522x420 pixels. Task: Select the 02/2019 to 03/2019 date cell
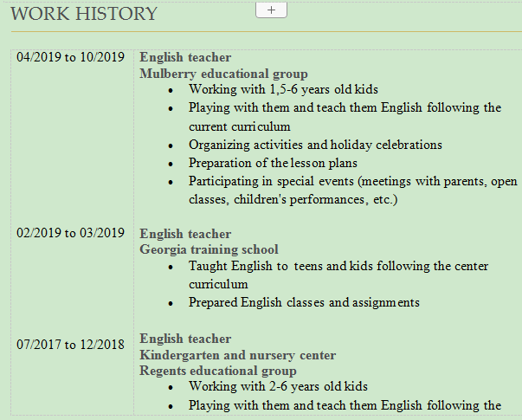70,234
